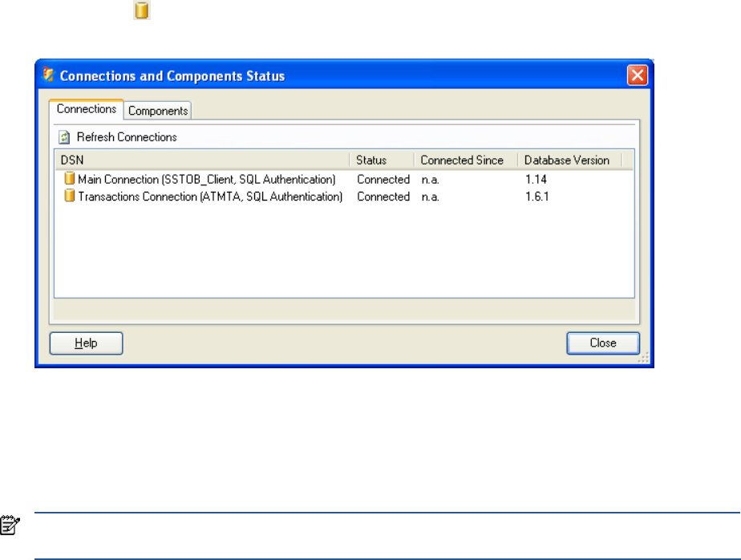Viewport: 741px width, 560px height.
Task: Click the application icon in the title bar
Action: pos(49,76)
